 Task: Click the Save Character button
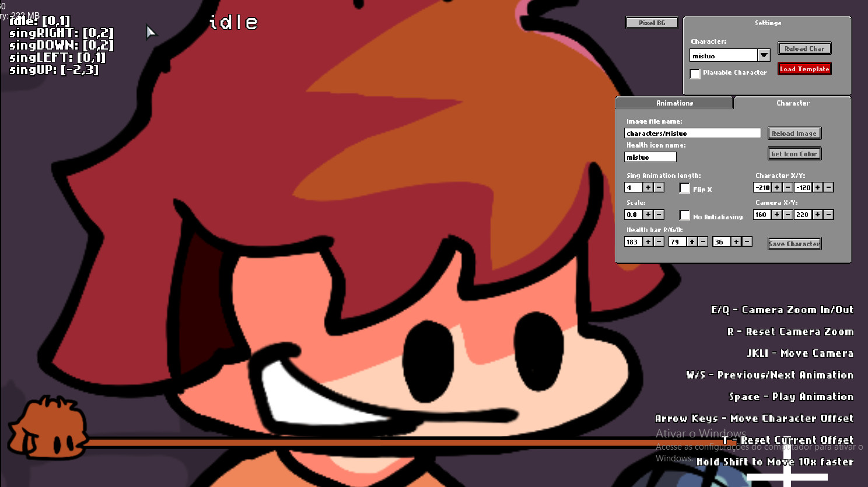pos(794,244)
